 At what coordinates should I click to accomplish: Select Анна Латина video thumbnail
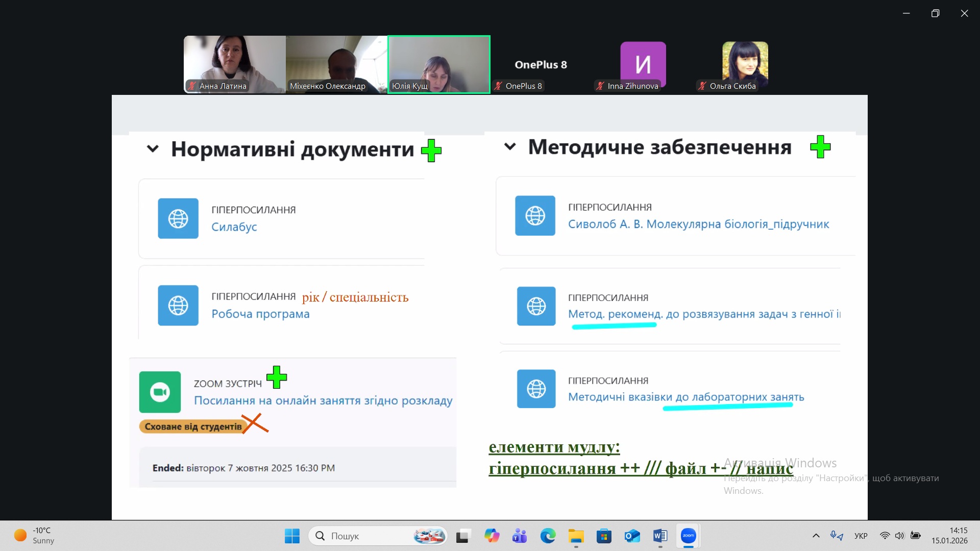(235, 64)
